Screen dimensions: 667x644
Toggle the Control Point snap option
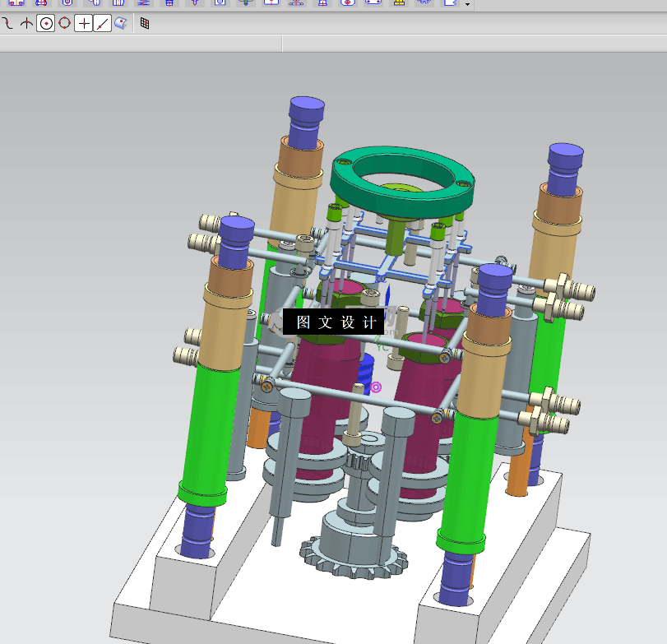coord(8,23)
